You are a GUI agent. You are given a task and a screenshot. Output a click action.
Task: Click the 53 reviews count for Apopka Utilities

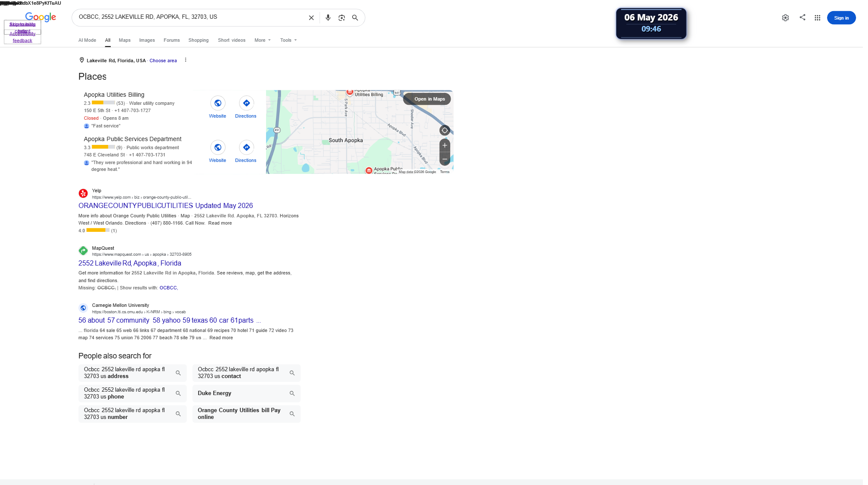tap(121, 103)
